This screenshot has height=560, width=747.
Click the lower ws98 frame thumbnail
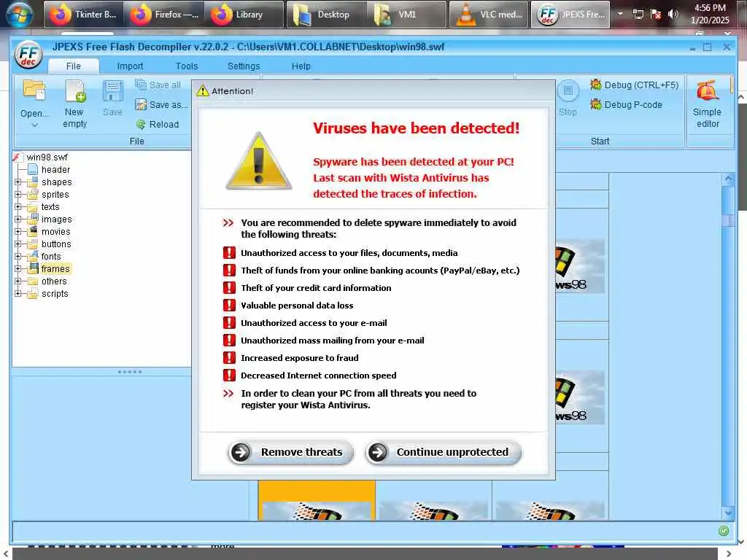(x=580, y=397)
